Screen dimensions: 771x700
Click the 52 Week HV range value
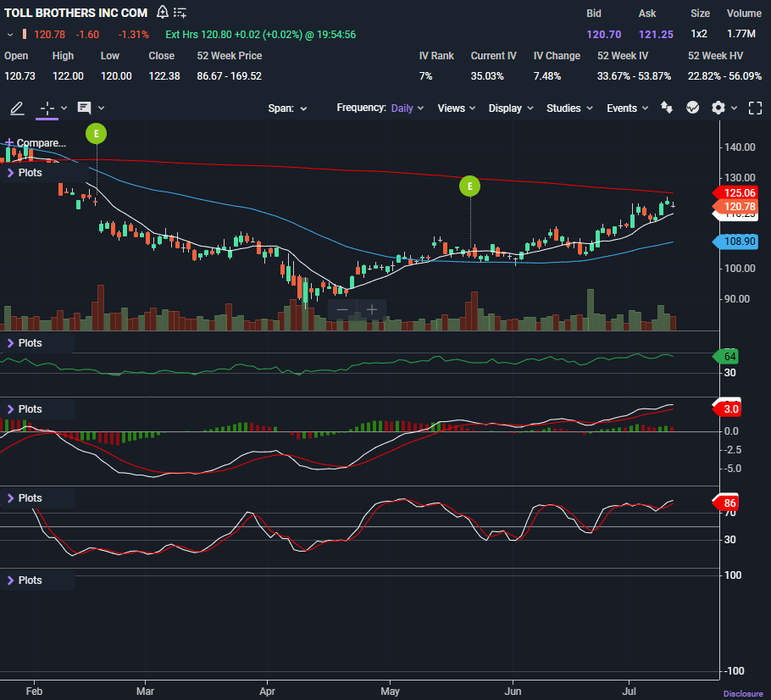[x=724, y=76]
